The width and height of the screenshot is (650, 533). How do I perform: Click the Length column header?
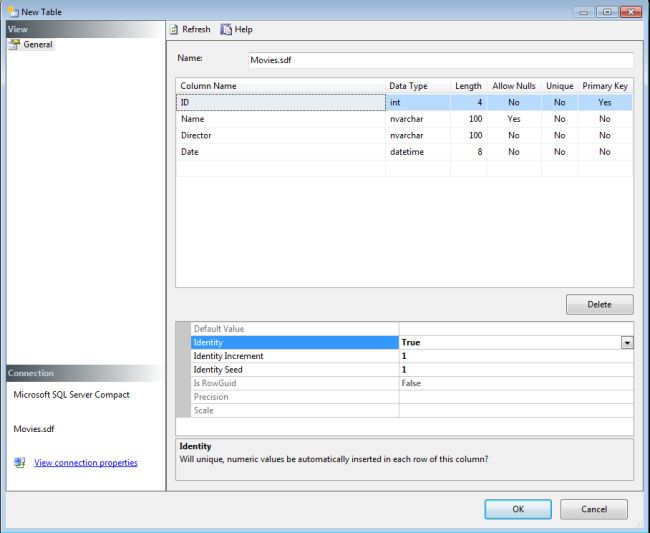tap(468, 86)
